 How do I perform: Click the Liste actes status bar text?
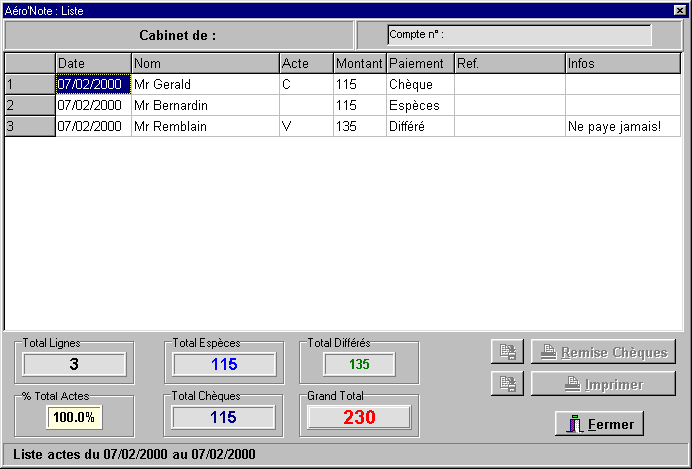(x=134, y=454)
